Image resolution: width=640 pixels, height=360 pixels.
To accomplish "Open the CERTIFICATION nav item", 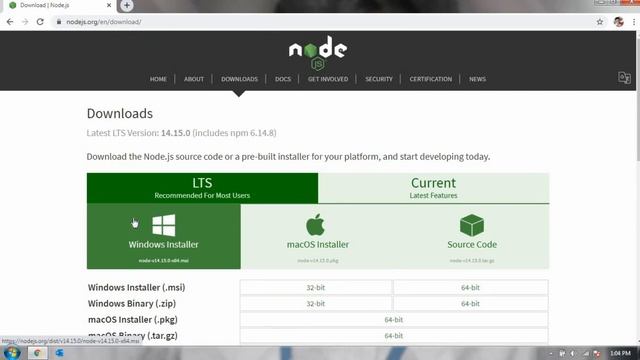I will pos(431,79).
